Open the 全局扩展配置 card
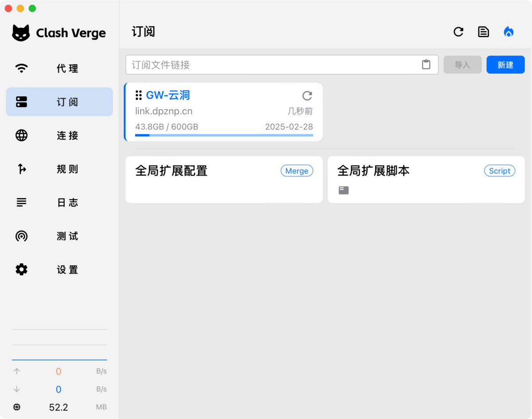532x419 pixels. tap(224, 179)
